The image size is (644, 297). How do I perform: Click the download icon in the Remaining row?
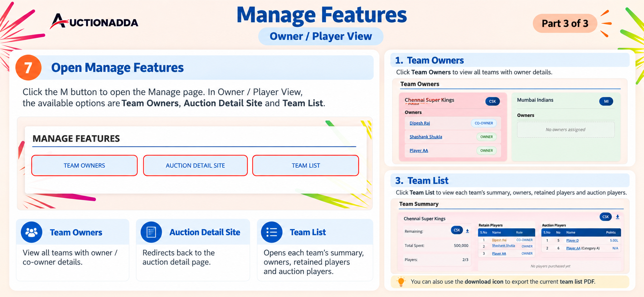click(x=467, y=231)
